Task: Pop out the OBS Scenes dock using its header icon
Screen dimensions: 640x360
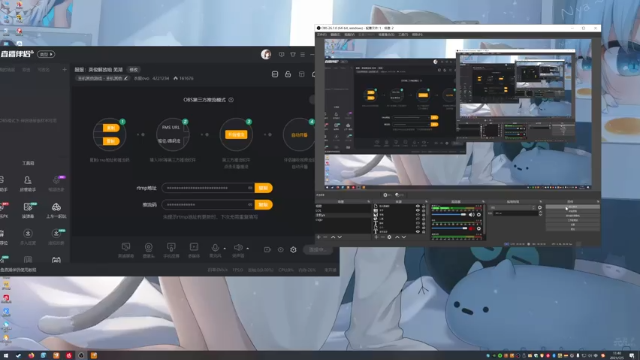Action: pos(369,201)
